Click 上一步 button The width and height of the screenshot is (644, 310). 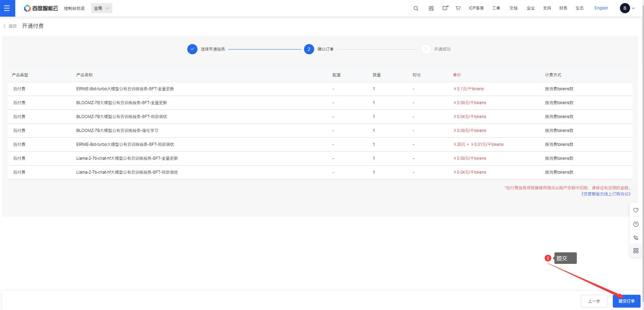[594, 301]
